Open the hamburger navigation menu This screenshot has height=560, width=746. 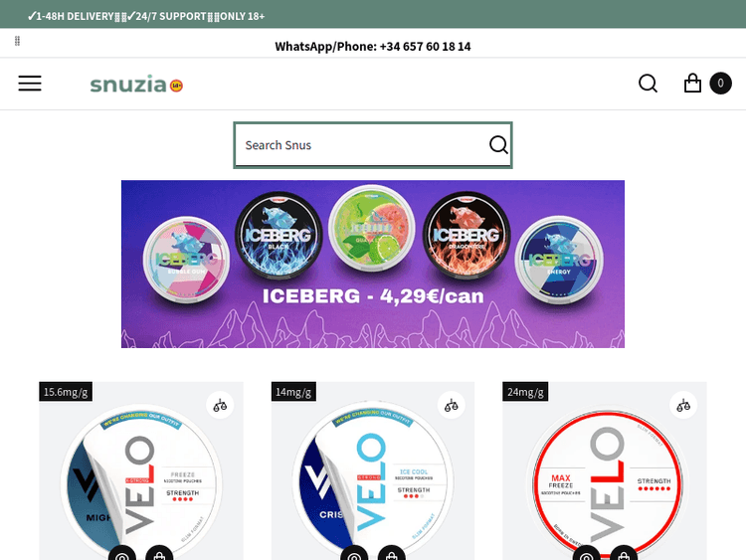coord(30,84)
